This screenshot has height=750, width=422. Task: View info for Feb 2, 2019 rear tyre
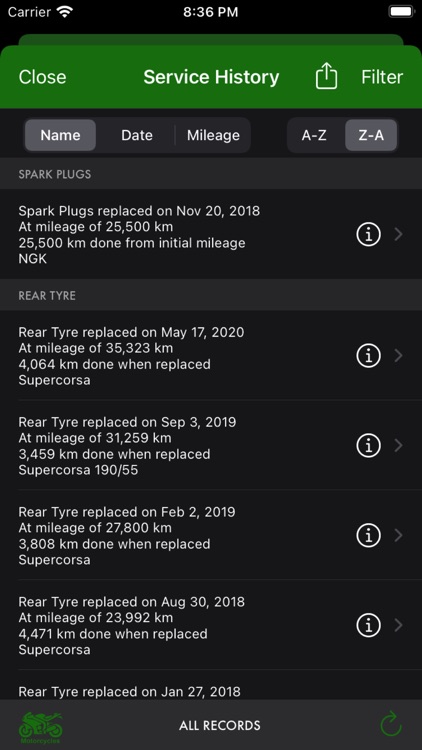tap(368, 536)
